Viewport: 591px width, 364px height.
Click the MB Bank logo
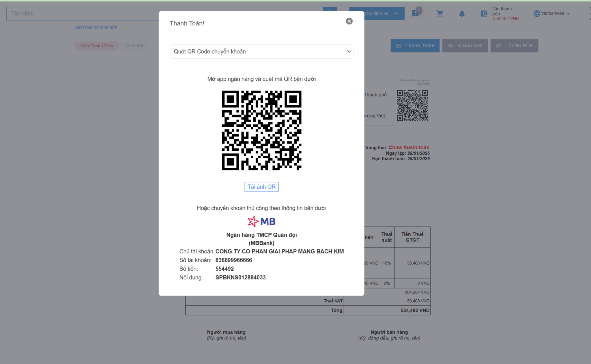point(261,221)
